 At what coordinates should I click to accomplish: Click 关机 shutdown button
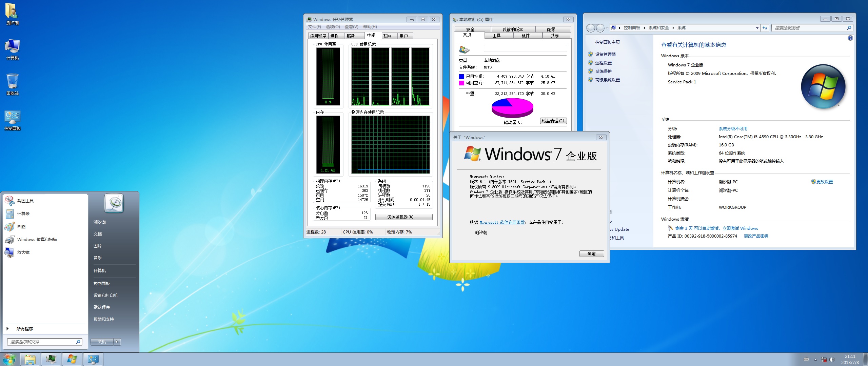[102, 342]
